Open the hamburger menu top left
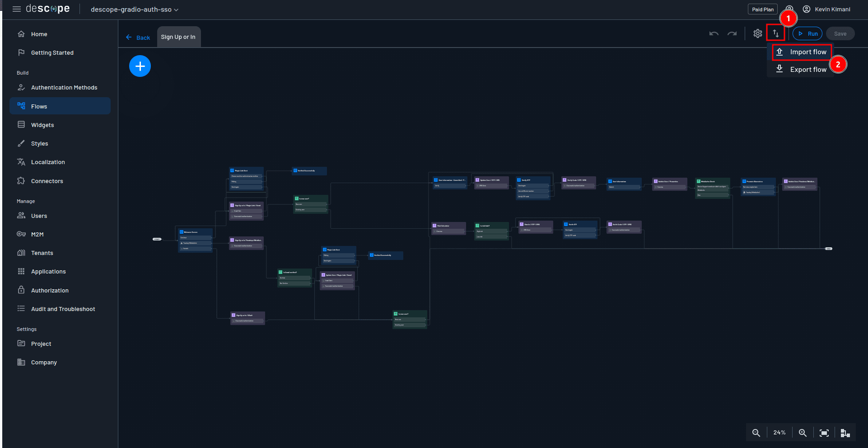This screenshot has width=868, height=448. click(16, 9)
